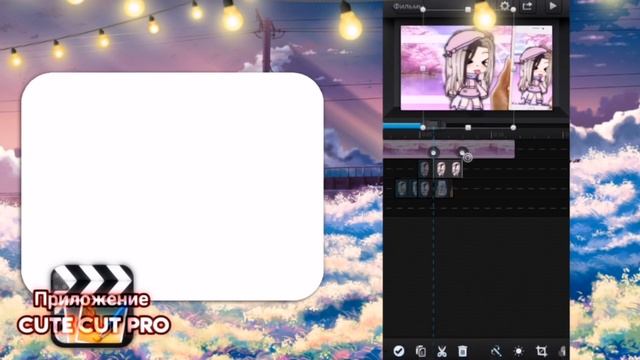This screenshot has width=640, height=360.
Task: Click the Cute Cut Pro clapperboard logo
Action: [92, 305]
